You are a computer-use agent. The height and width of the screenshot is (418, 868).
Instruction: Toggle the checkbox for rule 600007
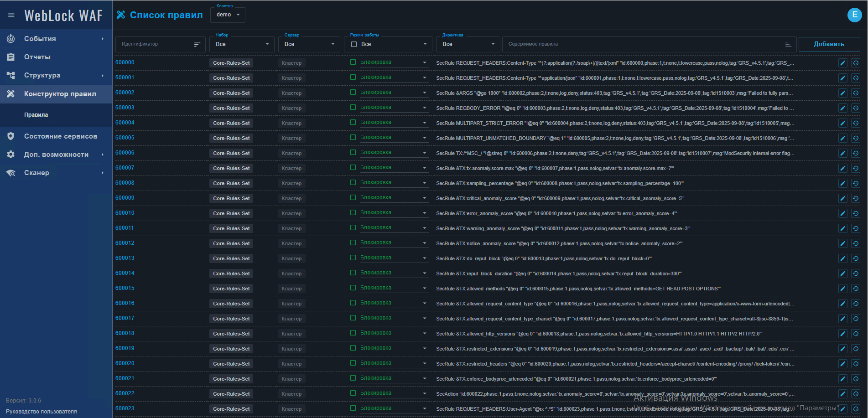coord(353,168)
